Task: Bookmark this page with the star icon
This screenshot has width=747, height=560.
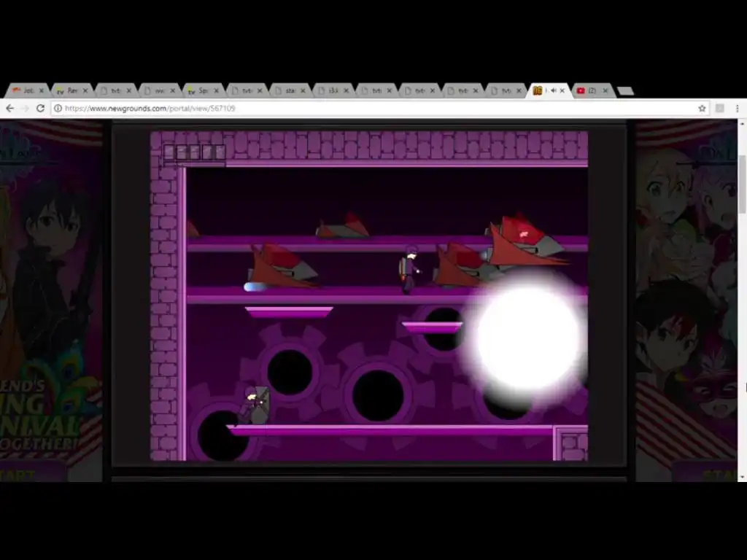Action: (702, 109)
